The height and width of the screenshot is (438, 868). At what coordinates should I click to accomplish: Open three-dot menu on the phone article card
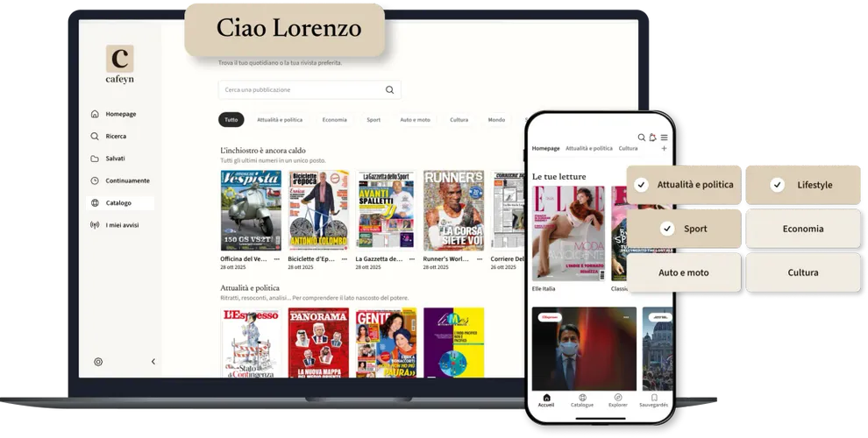626,317
